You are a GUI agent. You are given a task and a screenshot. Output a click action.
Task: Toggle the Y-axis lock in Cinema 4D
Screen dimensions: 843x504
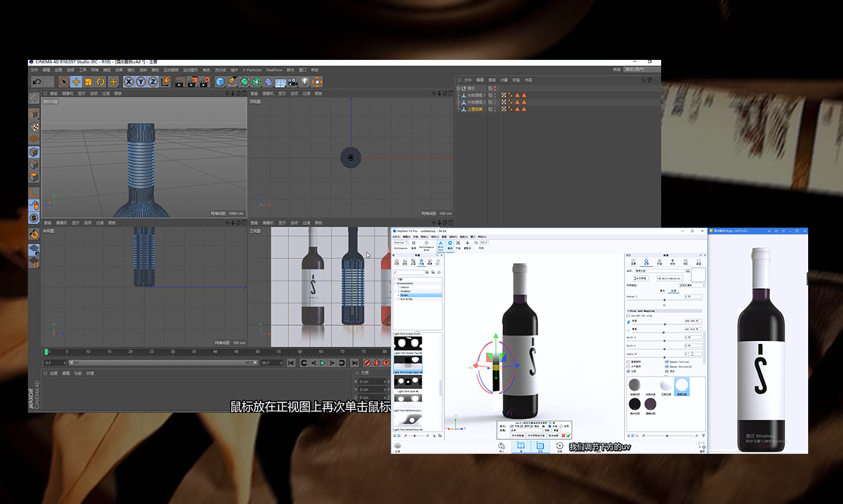[x=141, y=81]
